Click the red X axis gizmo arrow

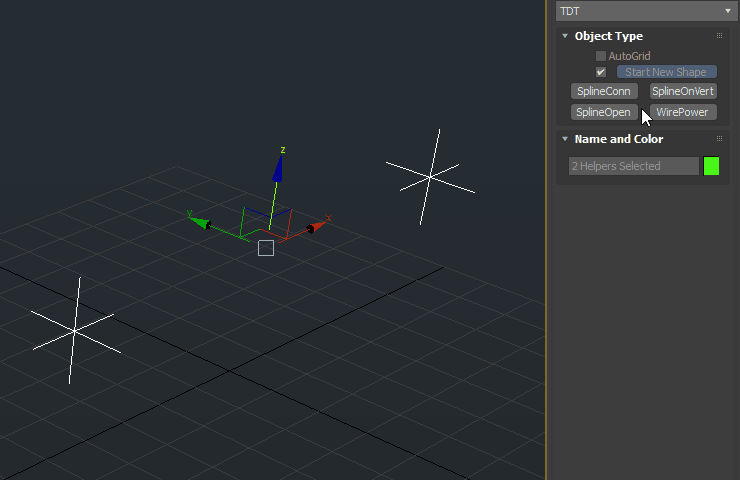click(317, 227)
